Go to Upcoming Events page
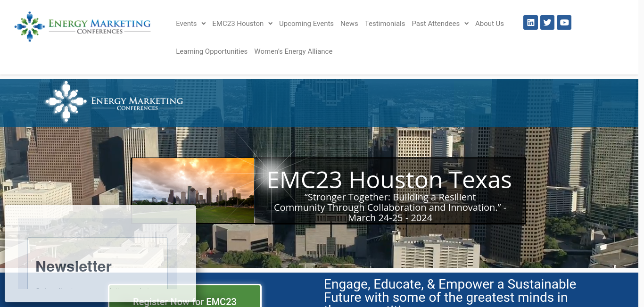 point(306,24)
